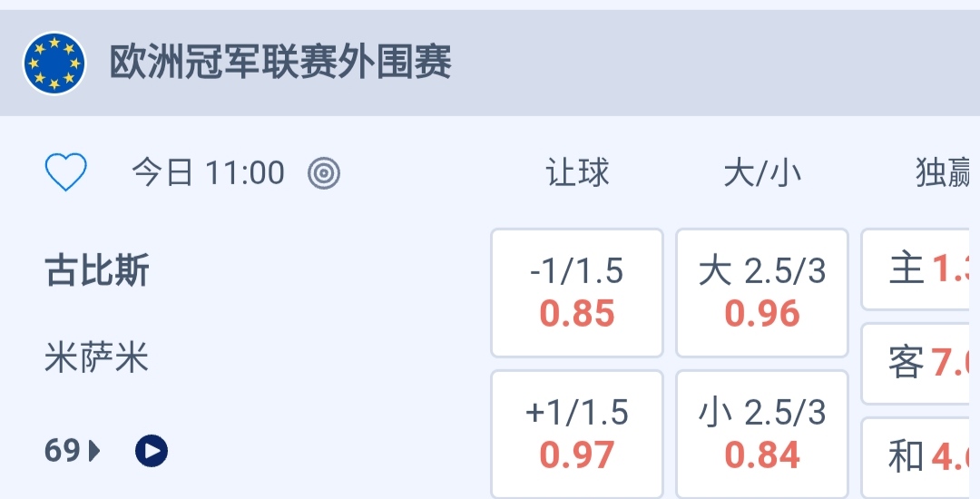Open the 欧洲冠军联赛外围赛 league title
This screenshot has width=980, height=499.
coord(280,64)
